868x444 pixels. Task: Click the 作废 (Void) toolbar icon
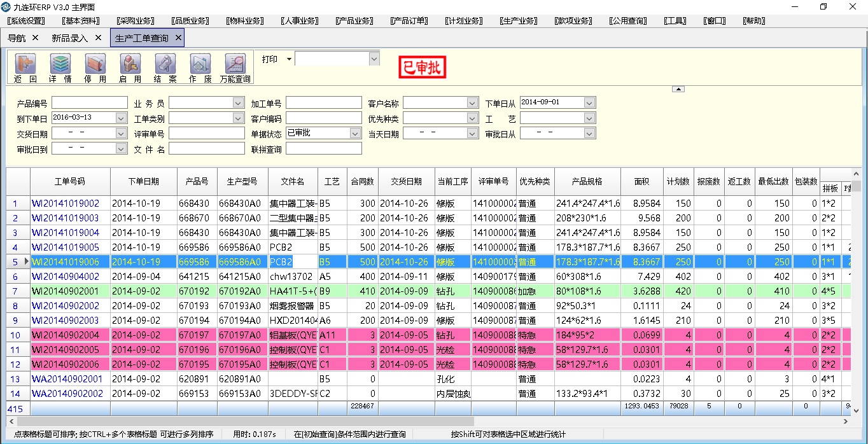200,68
